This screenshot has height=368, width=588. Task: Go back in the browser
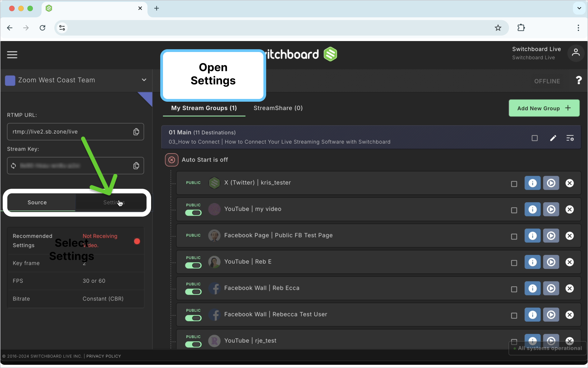coord(10,28)
